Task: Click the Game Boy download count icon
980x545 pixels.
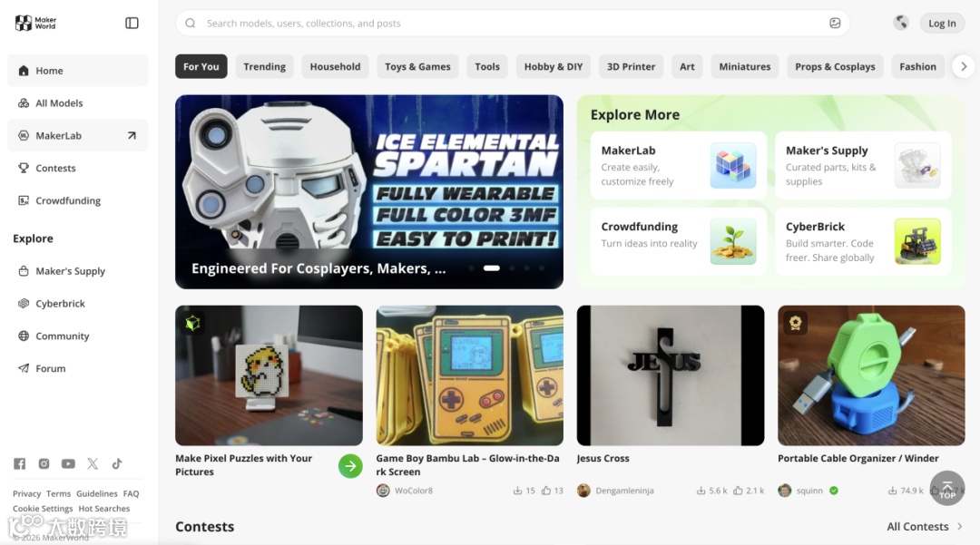Action: 517,491
